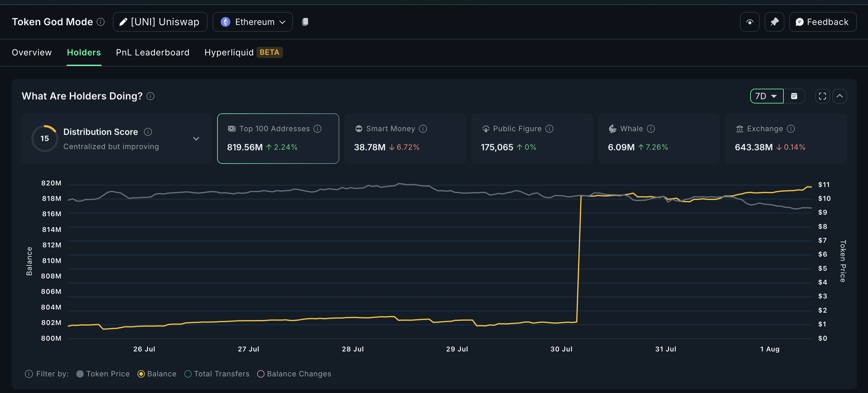868x393 pixels.
Task: Expand chart to fullscreen view
Action: coord(822,96)
